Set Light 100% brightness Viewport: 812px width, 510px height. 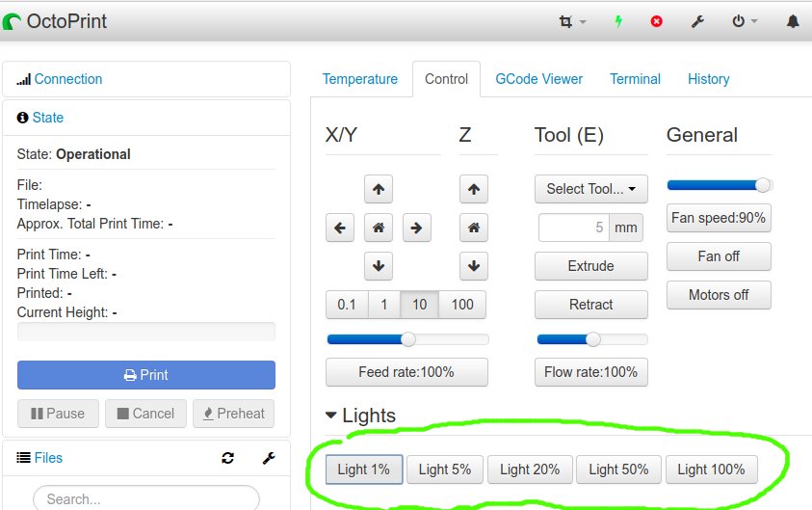tap(711, 470)
